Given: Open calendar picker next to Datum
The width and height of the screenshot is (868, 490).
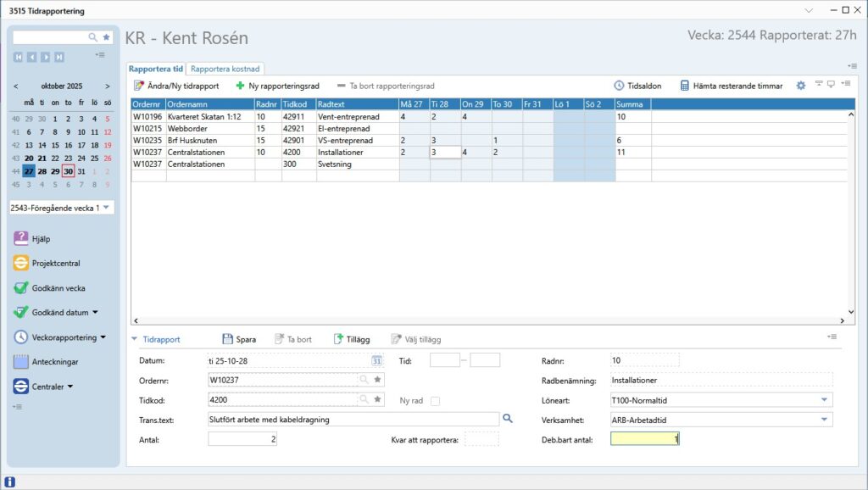Looking at the screenshot, I should pyautogui.click(x=377, y=360).
